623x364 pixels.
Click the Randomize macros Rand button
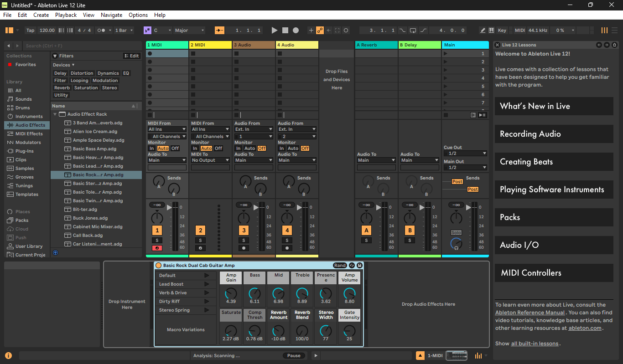[340, 266]
